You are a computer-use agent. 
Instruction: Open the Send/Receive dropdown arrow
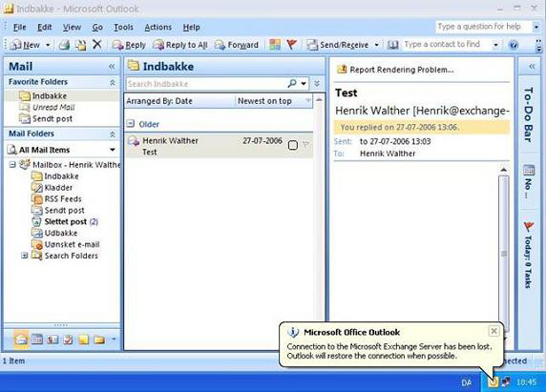pyautogui.click(x=376, y=45)
